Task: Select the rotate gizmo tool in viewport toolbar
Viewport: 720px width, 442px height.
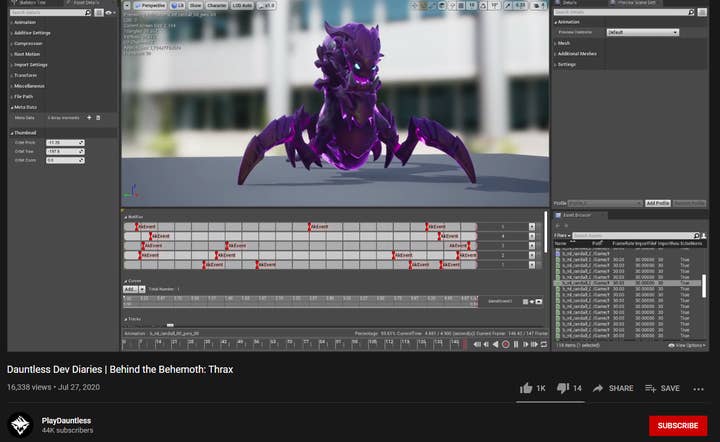Action: pyautogui.click(x=423, y=6)
